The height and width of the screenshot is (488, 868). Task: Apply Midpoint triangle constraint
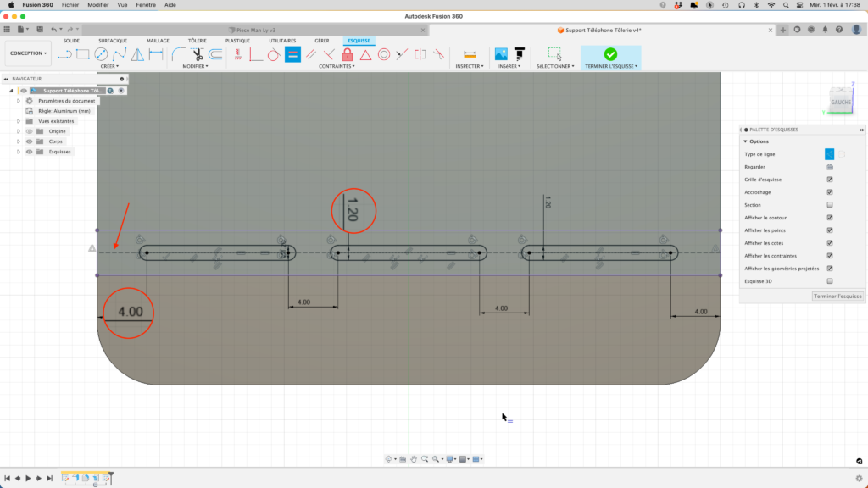click(x=365, y=54)
